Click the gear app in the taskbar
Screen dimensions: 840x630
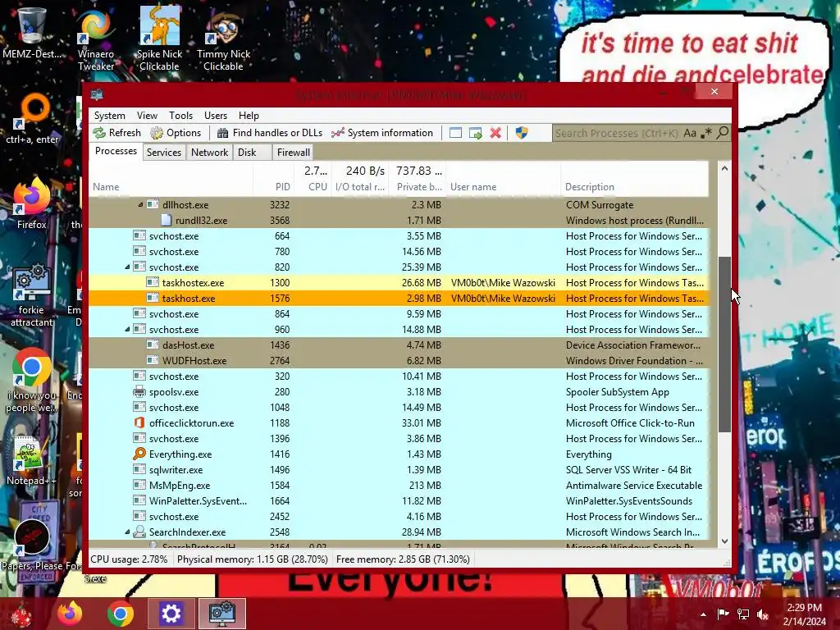tap(171, 614)
